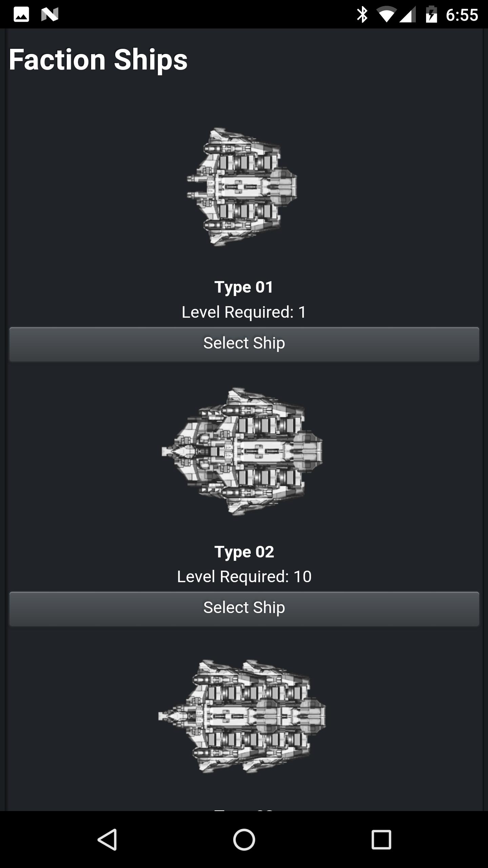Tap the Level Required: 1 text

(x=244, y=312)
